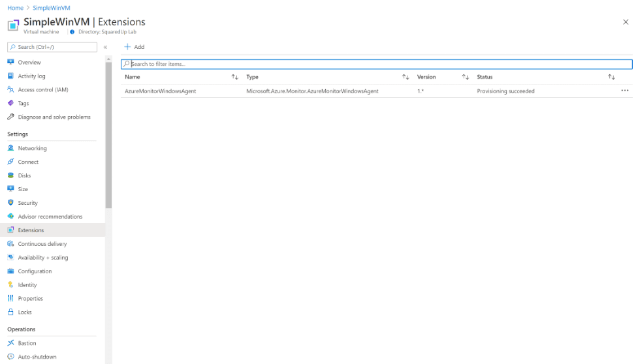Sort the table by Name column
Viewport: 636px width, 364px height.
click(x=234, y=77)
